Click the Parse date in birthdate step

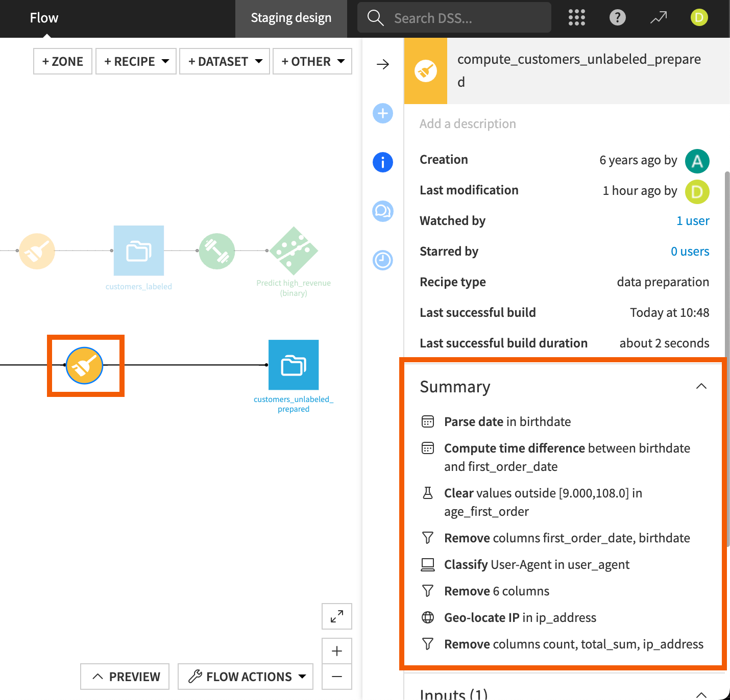click(507, 422)
